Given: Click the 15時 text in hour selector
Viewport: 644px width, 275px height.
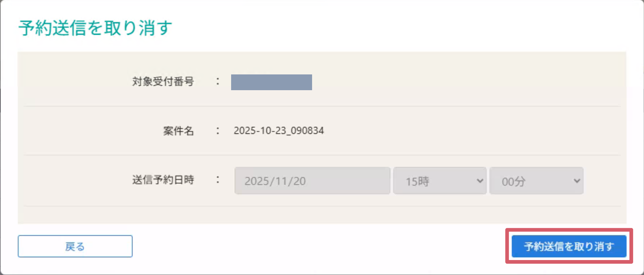Looking at the screenshot, I should click(x=417, y=182).
